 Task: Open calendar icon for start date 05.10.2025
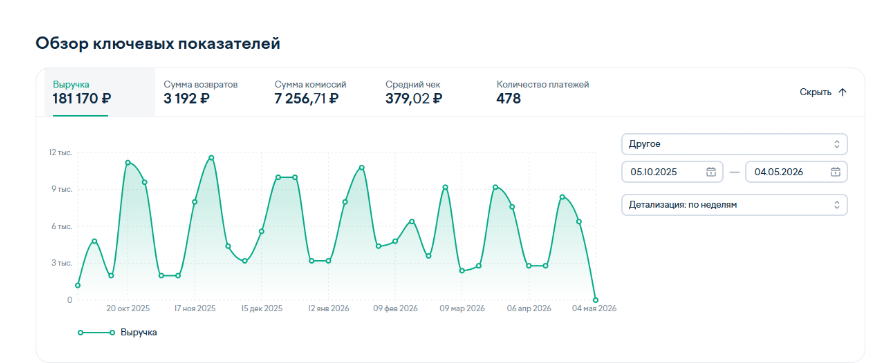tap(711, 172)
